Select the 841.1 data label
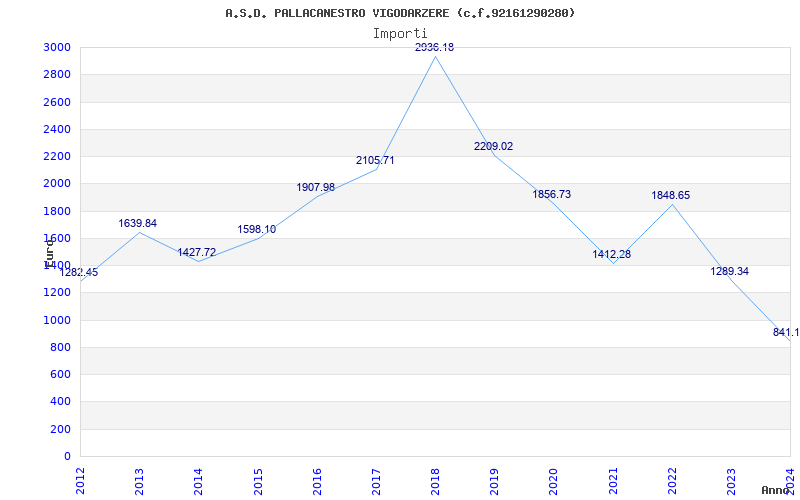The width and height of the screenshot is (800, 500). 786,333
